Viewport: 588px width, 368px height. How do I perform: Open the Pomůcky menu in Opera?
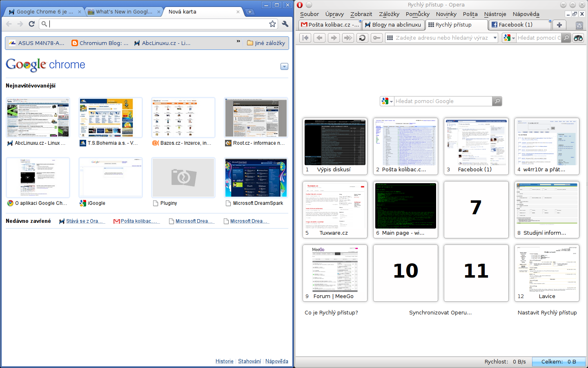tap(418, 14)
